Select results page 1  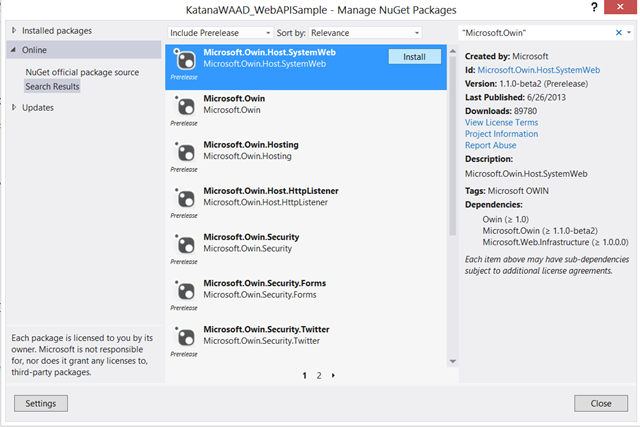pyautogui.click(x=304, y=376)
